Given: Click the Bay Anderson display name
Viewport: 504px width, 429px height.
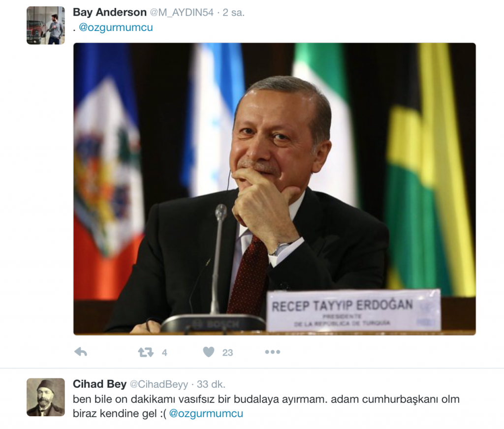Looking at the screenshot, I should (110, 12).
